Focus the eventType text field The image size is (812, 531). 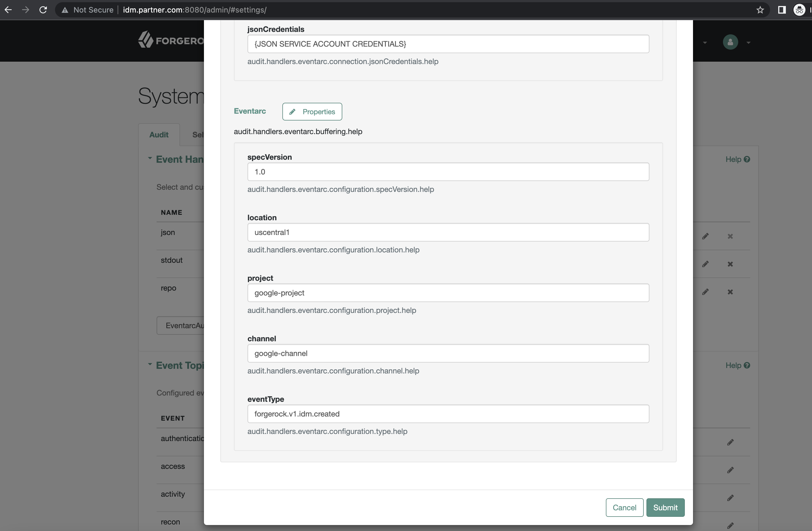pyautogui.click(x=448, y=414)
